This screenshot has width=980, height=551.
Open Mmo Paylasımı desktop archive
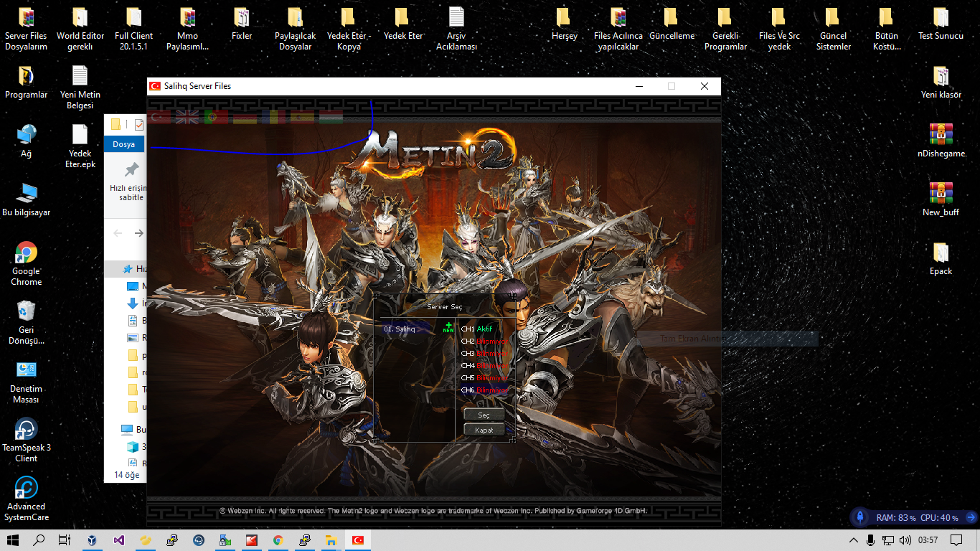pos(187,30)
